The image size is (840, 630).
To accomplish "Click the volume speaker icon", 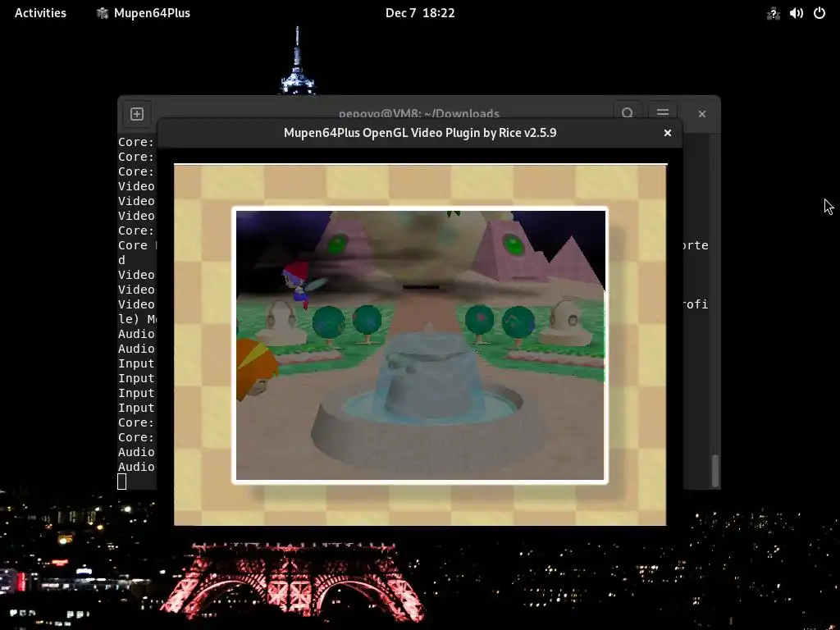I will (x=796, y=13).
